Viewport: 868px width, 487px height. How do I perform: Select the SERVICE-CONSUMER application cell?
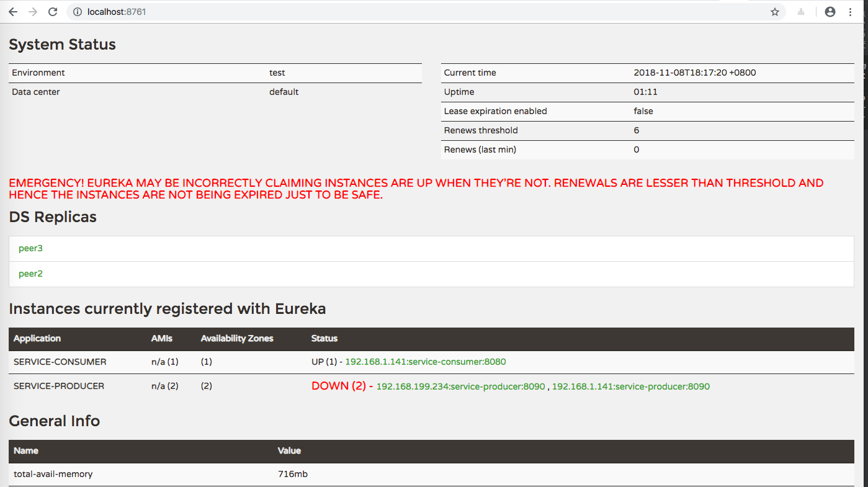pyautogui.click(x=60, y=362)
